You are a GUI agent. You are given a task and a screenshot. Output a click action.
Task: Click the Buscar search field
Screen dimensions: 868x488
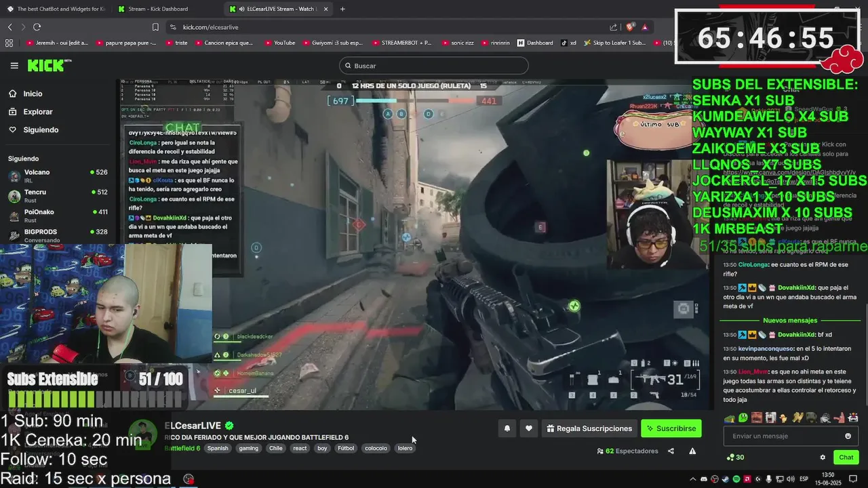pos(434,66)
